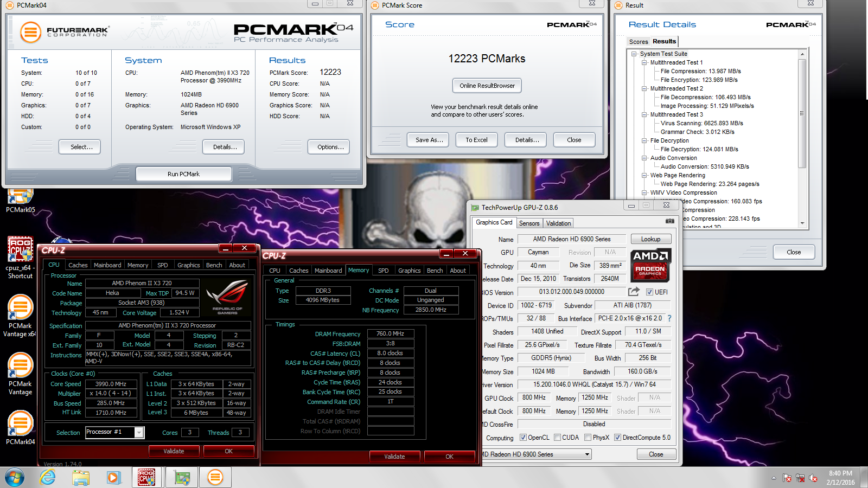Open the SPD tab in the right CPU-Z window

coord(383,271)
